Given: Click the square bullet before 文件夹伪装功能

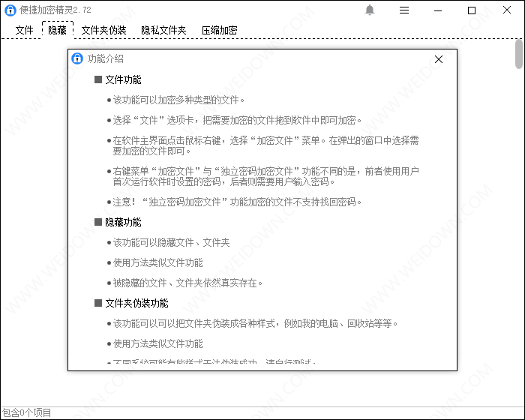Looking at the screenshot, I should tap(97, 303).
